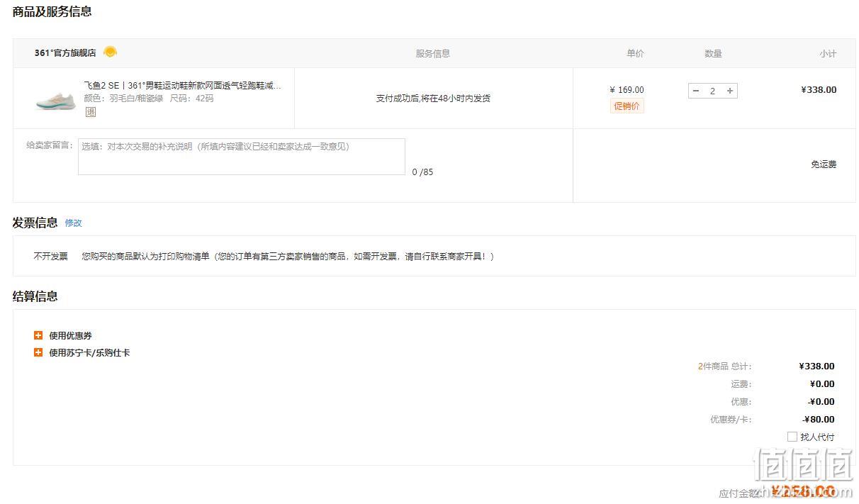Screen dimensions: 859x504
Task: Click the 不开发票 invoice option text
Action: [x=51, y=257]
